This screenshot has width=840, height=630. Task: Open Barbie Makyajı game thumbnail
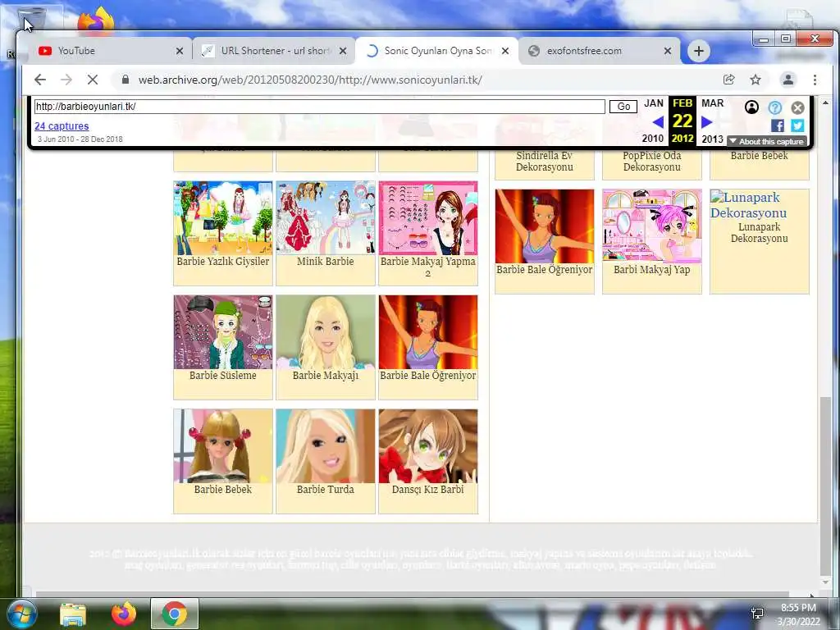pos(325,332)
